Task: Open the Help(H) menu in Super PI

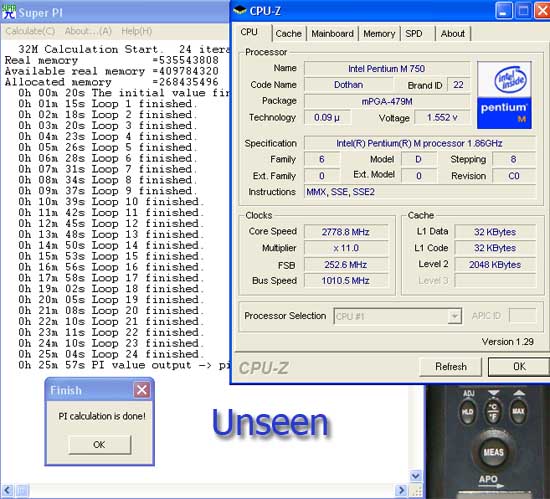Action: pyautogui.click(x=136, y=31)
